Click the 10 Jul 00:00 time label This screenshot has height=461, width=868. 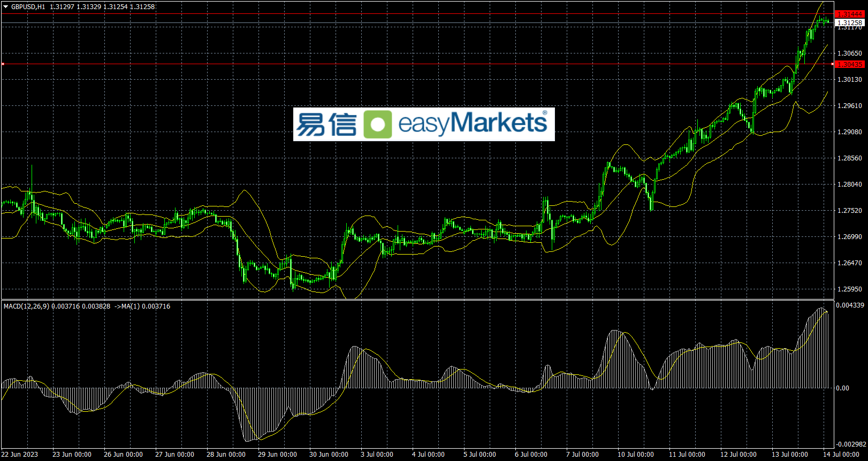[636, 455]
